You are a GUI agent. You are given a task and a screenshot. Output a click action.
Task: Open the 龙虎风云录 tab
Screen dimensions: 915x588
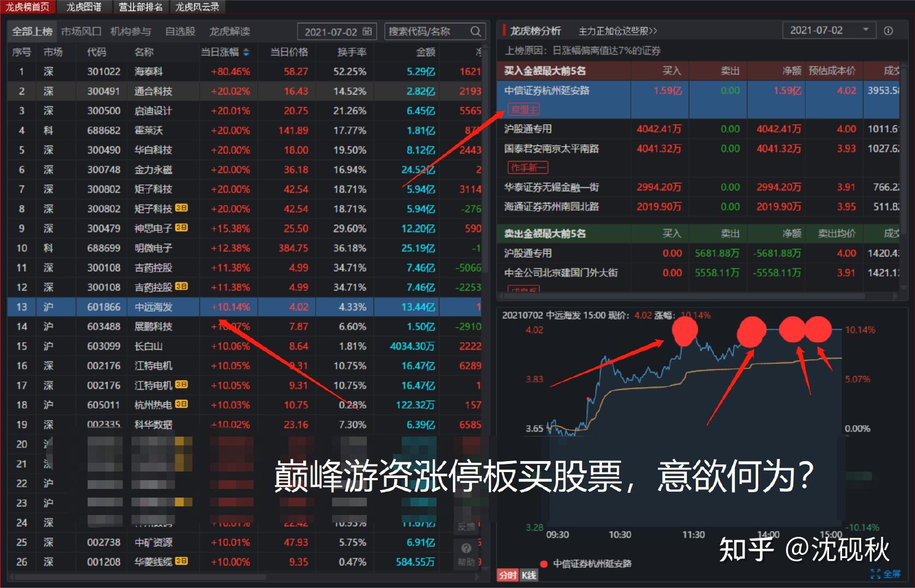click(198, 7)
